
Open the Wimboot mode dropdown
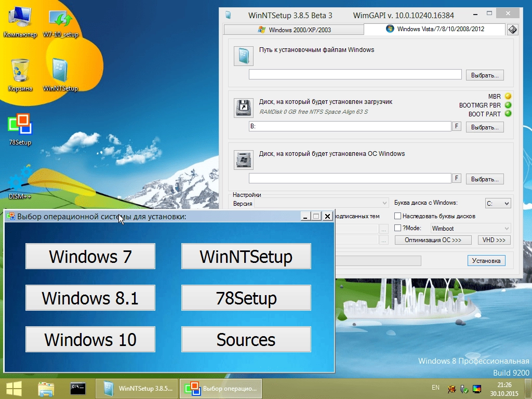pos(470,229)
